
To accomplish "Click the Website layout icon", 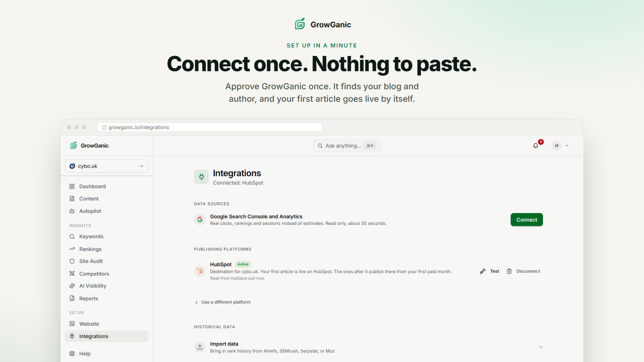I will (72, 324).
